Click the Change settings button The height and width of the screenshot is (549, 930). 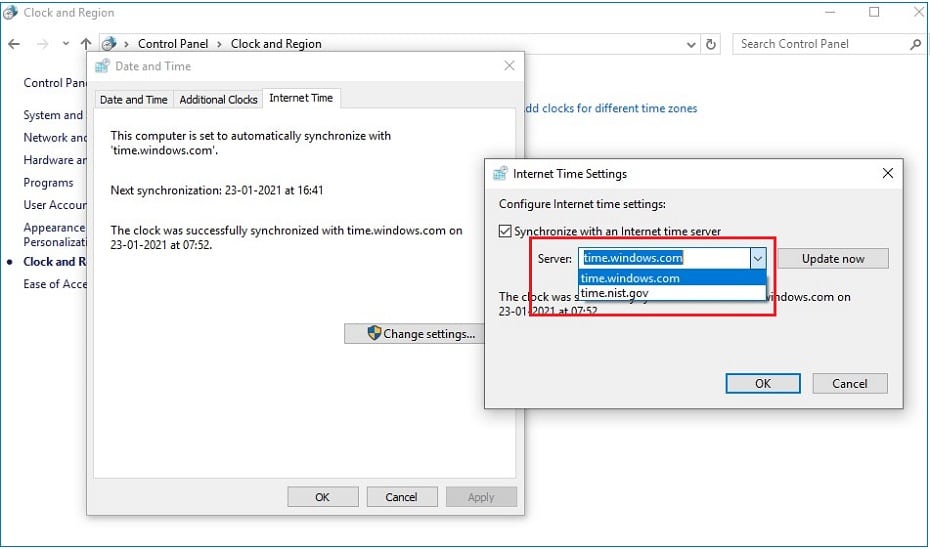[x=413, y=334]
